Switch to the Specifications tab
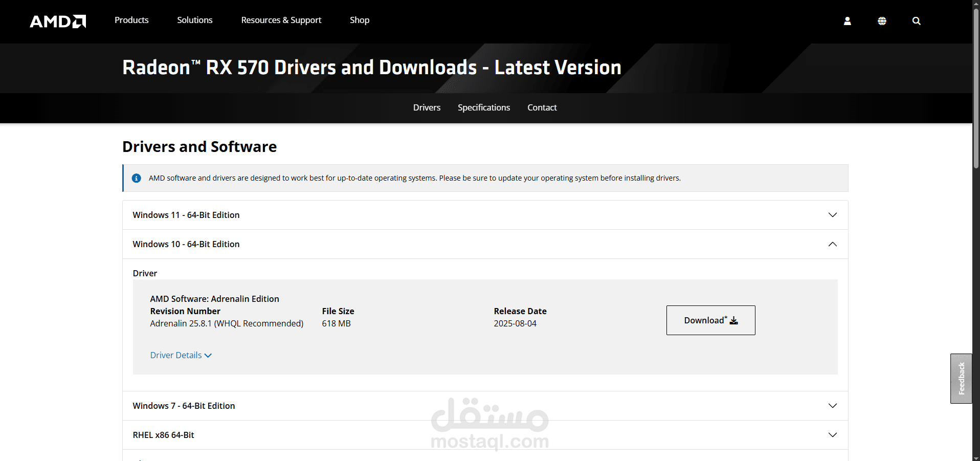The height and width of the screenshot is (461, 980). pos(484,107)
